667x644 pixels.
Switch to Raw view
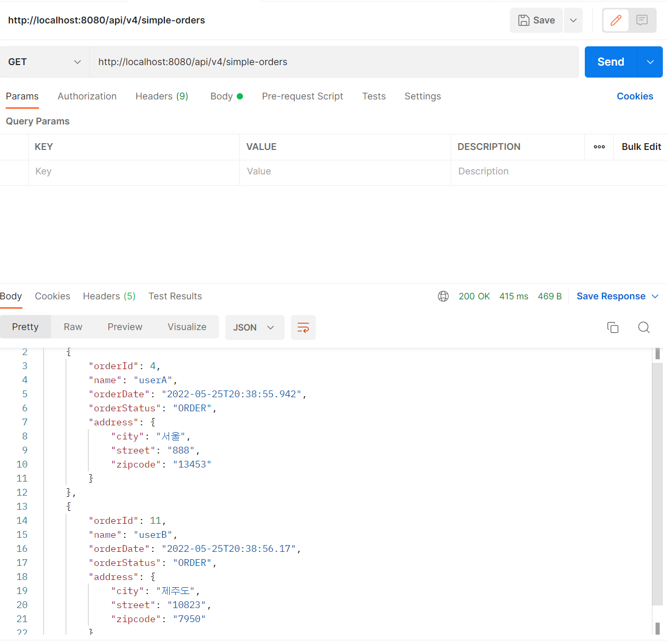(73, 327)
